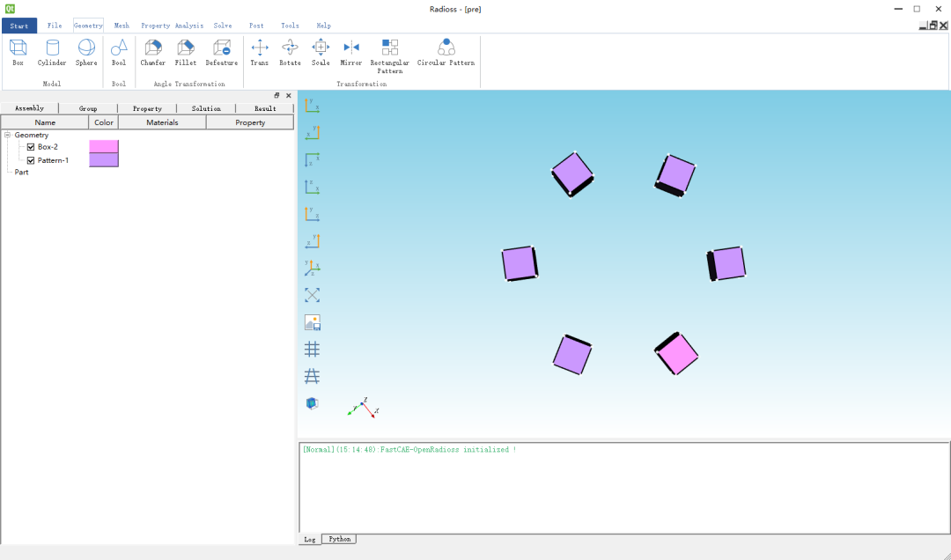Set view with Y up, X right
Screen dimensions: 951x560
point(312,106)
